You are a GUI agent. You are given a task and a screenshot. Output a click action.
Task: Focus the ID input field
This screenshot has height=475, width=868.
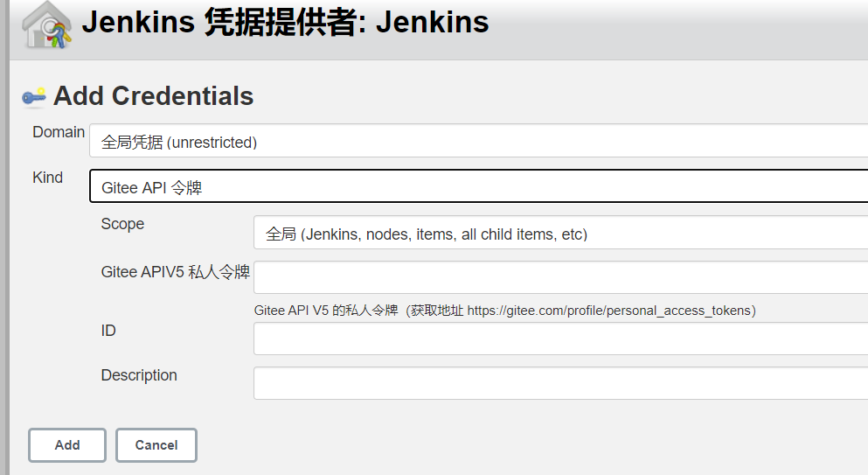click(560, 339)
